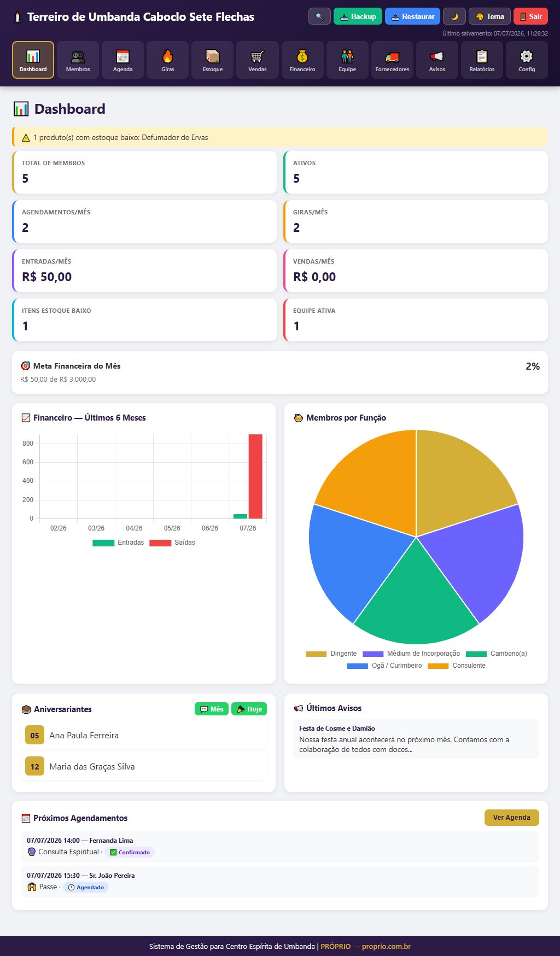The height and width of the screenshot is (956, 560).
Task: Click the 2% goal percentage
Action: pyautogui.click(x=533, y=366)
